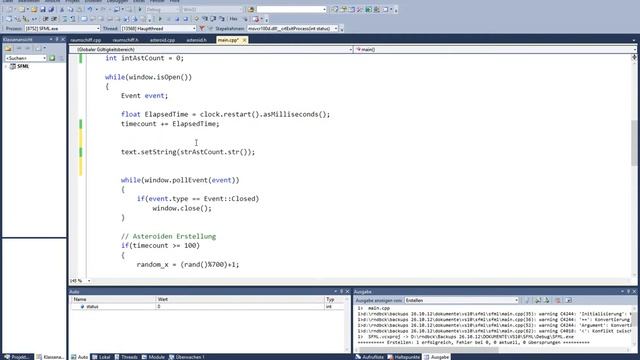This screenshot has width=640, height=360.
Task: Click the Save All icon
Action: point(51,9)
